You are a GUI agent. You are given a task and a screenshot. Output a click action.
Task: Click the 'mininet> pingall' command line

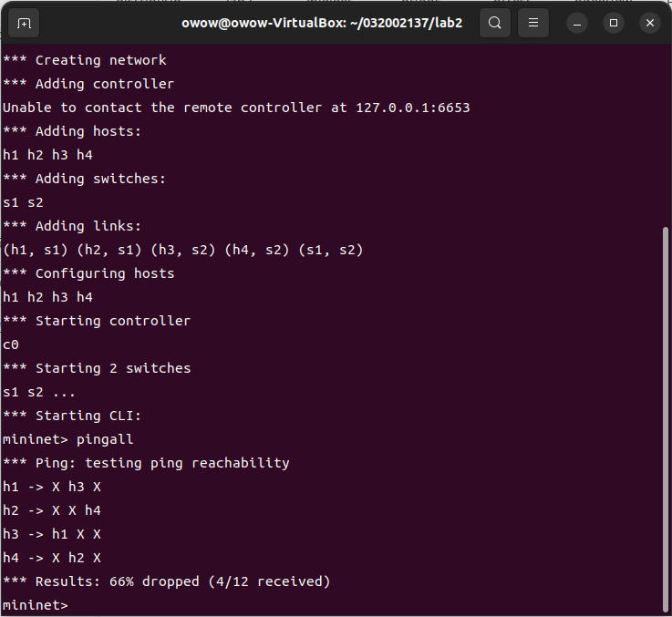click(x=68, y=439)
